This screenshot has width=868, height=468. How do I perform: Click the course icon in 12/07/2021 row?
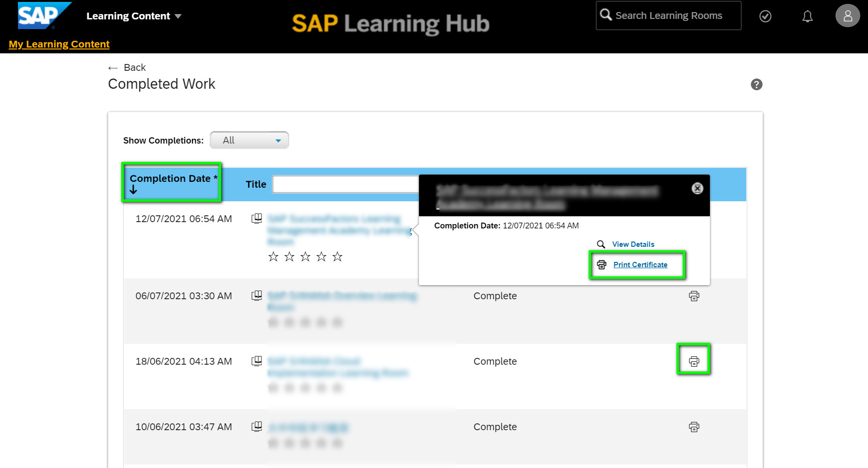click(257, 219)
